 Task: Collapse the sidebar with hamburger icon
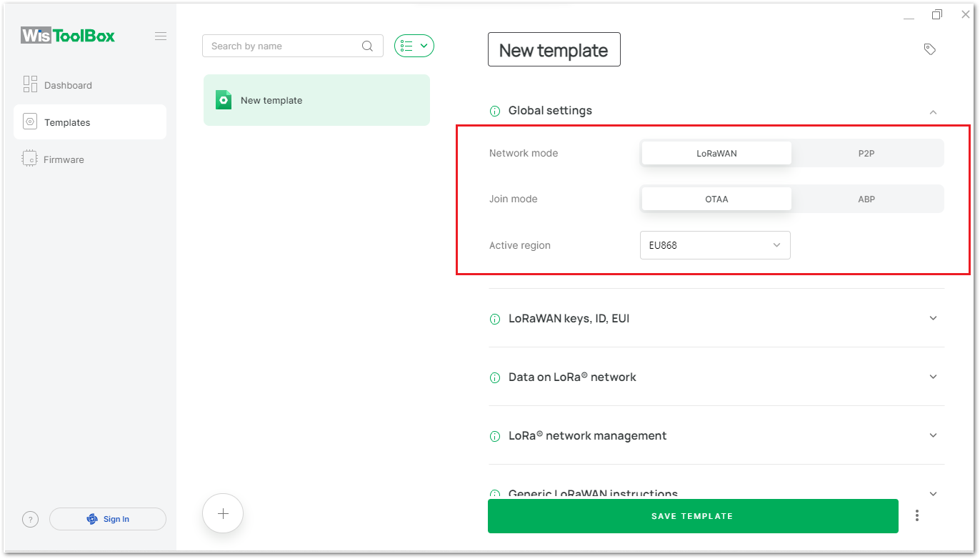pyautogui.click(x=161, y=36)
